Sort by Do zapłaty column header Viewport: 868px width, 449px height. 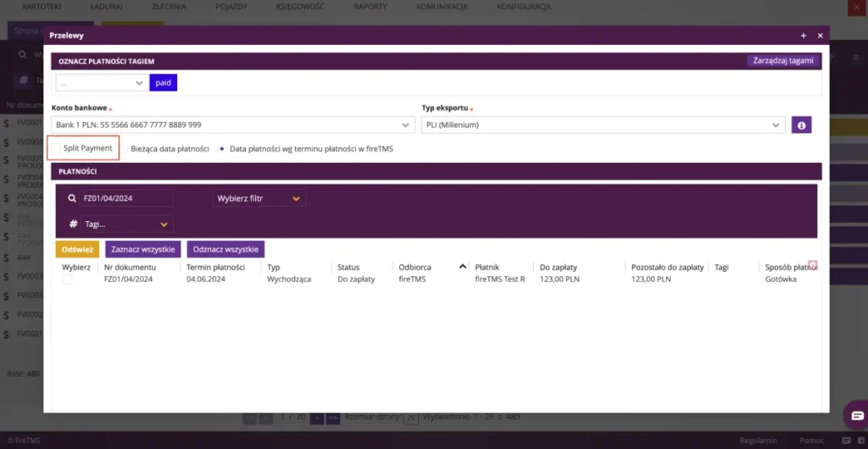tap(559, 267)
